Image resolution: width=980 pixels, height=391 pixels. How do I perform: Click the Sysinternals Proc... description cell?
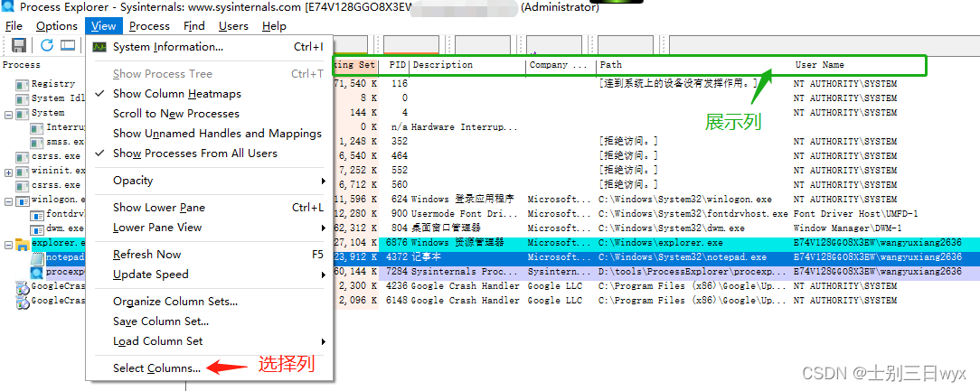465,272
